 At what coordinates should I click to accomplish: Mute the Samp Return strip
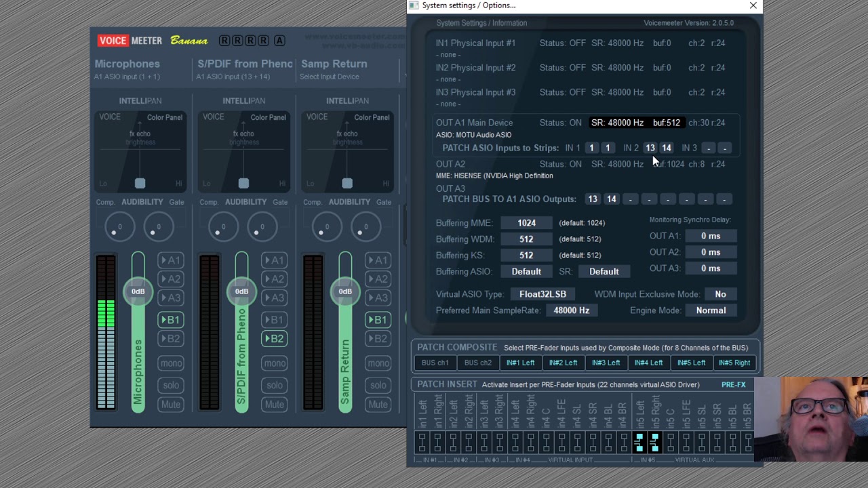378,405
